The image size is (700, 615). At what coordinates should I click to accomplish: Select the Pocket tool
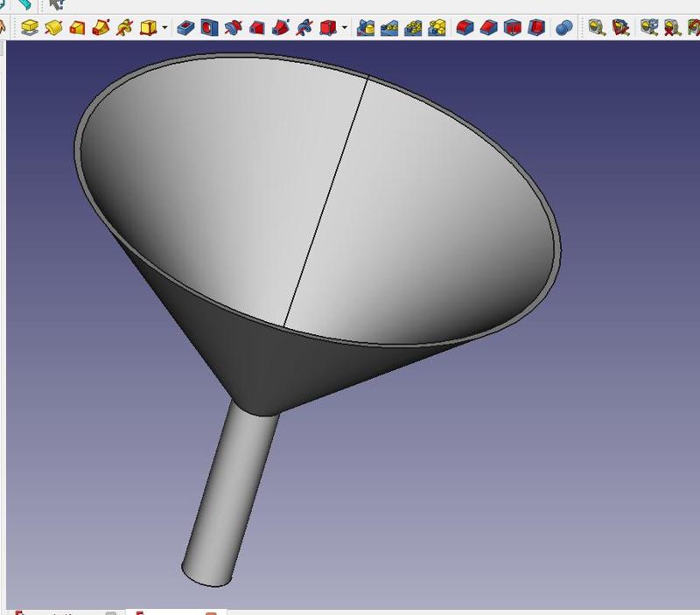pos(185,28)
